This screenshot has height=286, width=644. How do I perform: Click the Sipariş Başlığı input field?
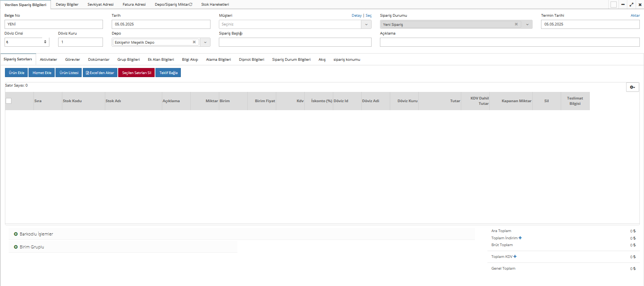click(295, 42)
